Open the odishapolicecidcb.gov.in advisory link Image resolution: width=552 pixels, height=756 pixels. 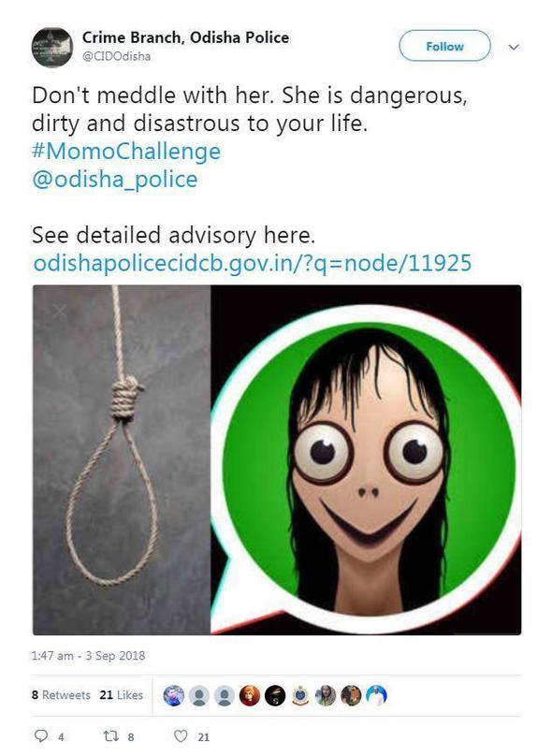252,264
